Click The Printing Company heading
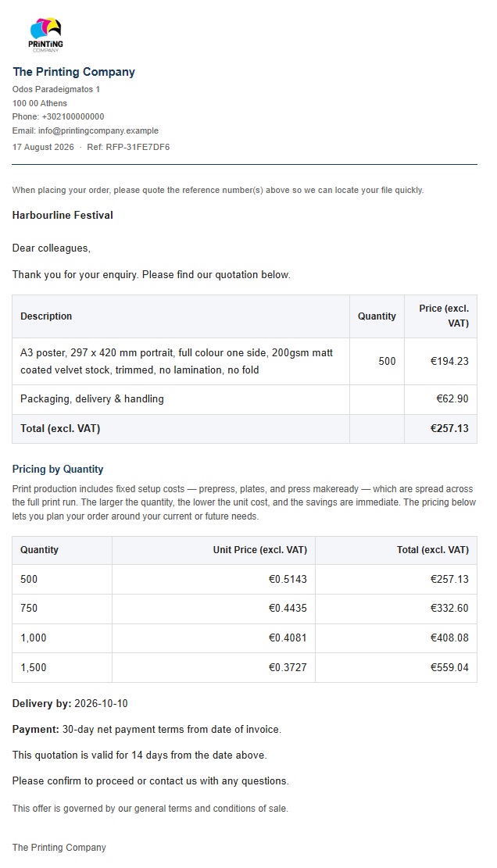Image resolution: width=497 pixels, height=868 pixels. coord(73,72)
